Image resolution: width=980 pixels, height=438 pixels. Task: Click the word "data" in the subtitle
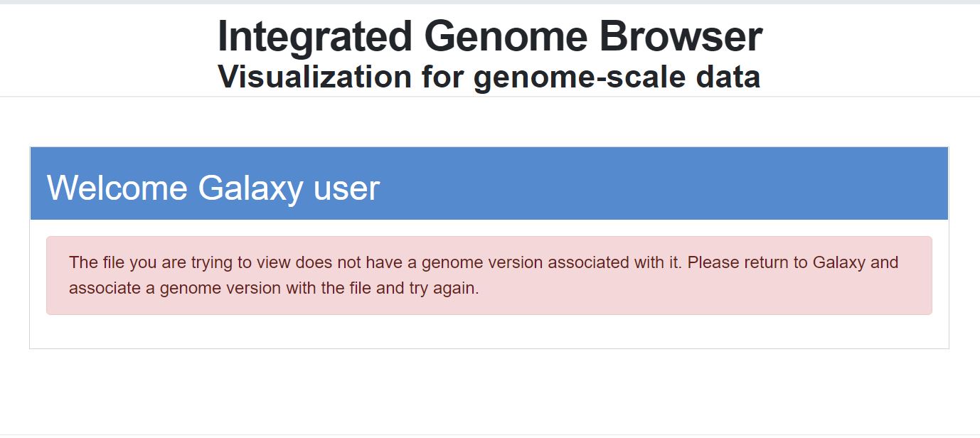[x=729, y=77]
